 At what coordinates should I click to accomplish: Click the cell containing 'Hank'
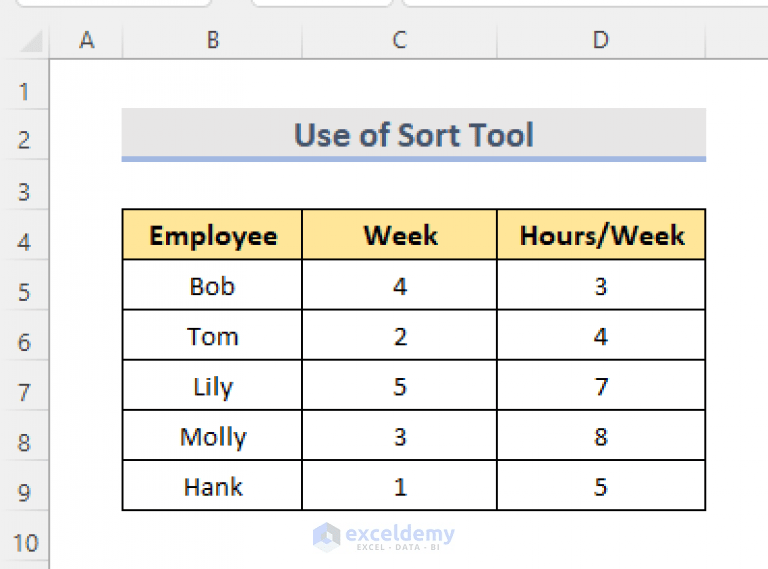212,486
